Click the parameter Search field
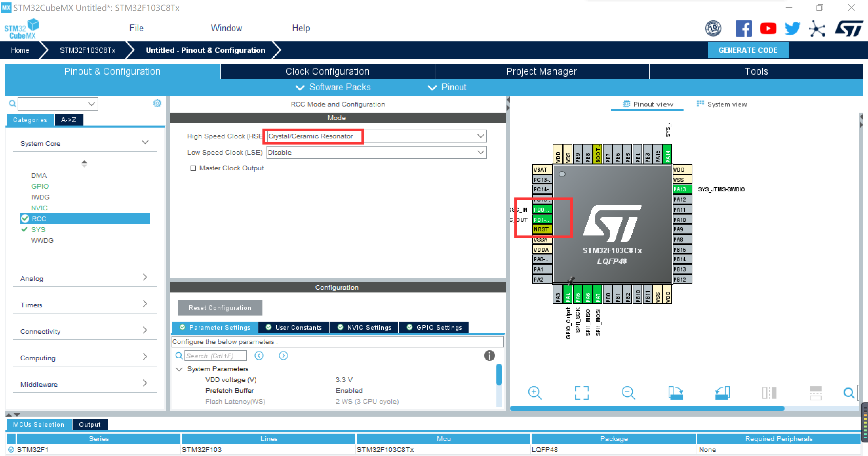Image resolution: width=868 pixels, height=456 pixels. pos(215,356)
